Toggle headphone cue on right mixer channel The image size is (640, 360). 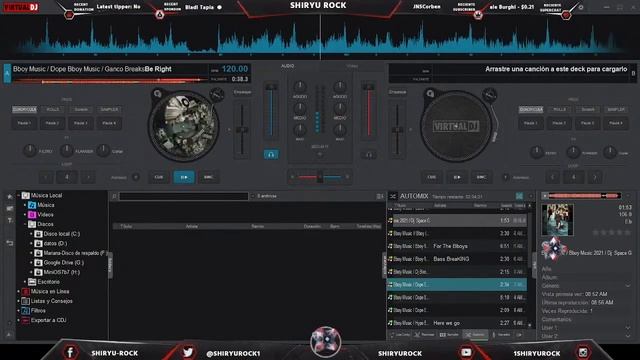click(369, 155)
